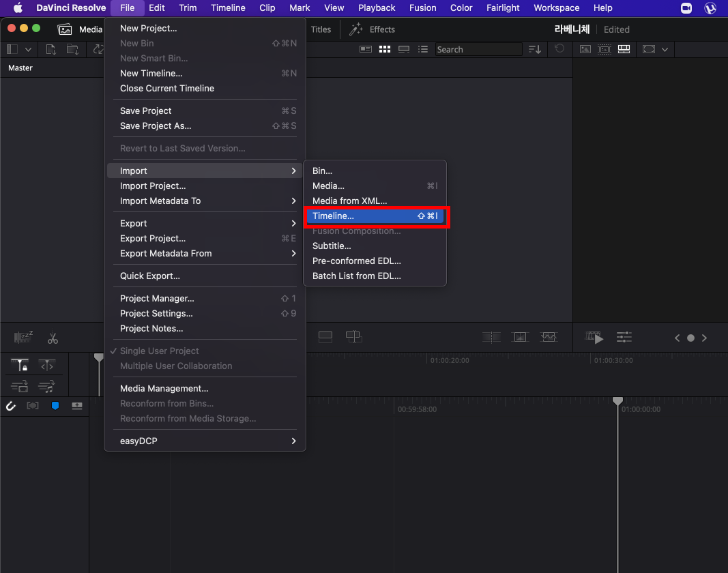Viewport: 728px width, 573px height.
Task: Click the media pool Search field
Action: pos(478,49)
